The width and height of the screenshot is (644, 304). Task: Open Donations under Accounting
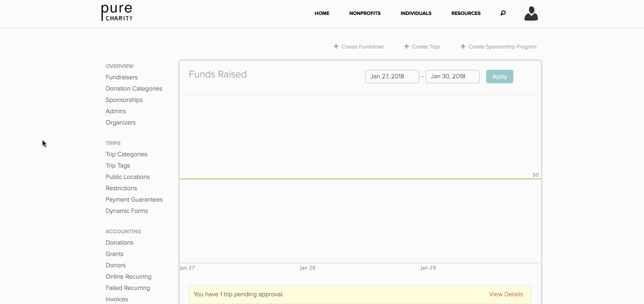click(120, 242)
